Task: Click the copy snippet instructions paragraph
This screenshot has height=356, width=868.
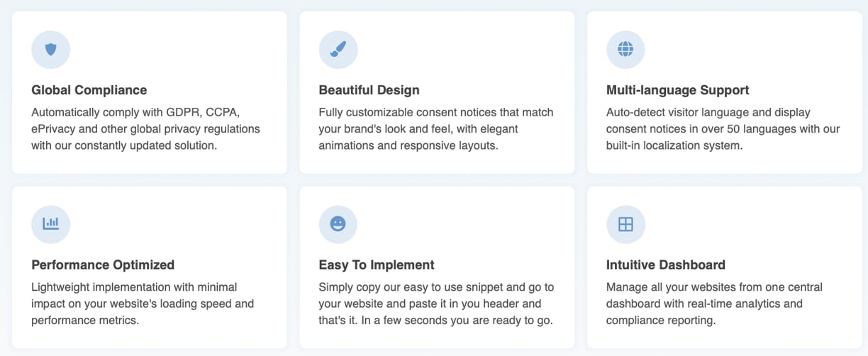Action: [436, 304]
